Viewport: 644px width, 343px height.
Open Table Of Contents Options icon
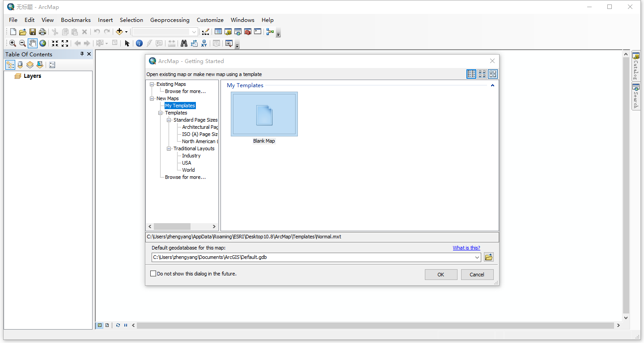click(52, 65)
